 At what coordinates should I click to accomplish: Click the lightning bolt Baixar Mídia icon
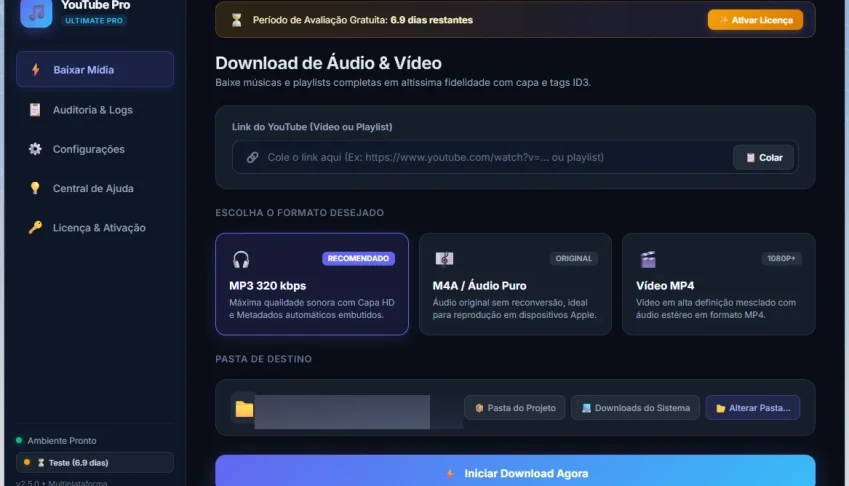(x=35, y=69)
